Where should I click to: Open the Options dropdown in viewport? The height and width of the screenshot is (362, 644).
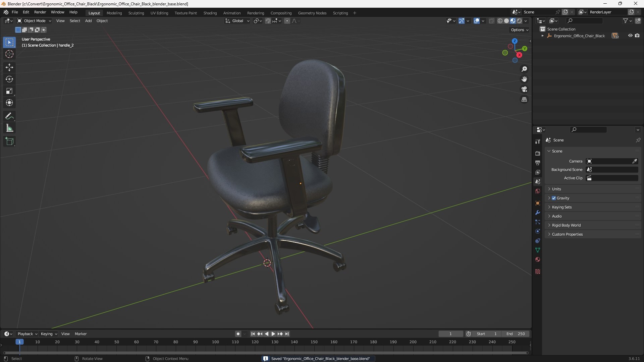pos(520,30)
